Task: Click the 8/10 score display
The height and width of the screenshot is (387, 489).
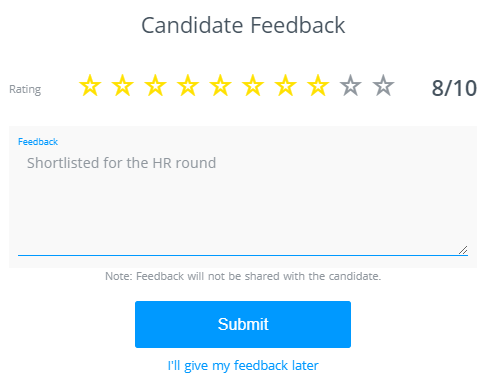Action: click(x=454, y=88)
